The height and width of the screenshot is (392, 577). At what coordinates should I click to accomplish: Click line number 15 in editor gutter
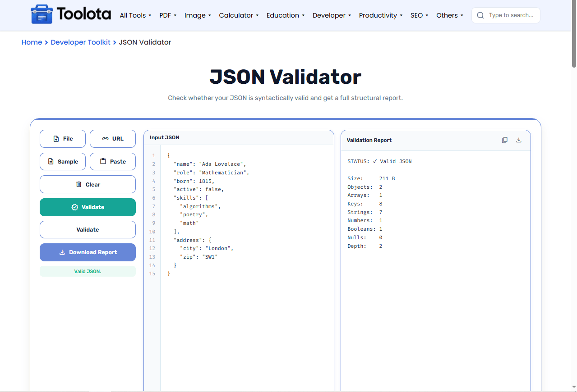point(152,274)
